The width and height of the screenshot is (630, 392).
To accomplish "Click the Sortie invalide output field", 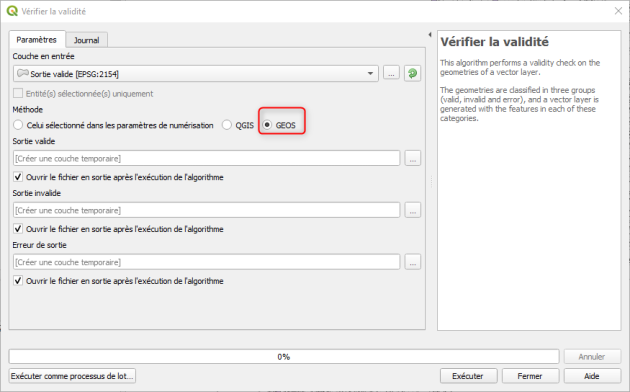I will point(207,210).
